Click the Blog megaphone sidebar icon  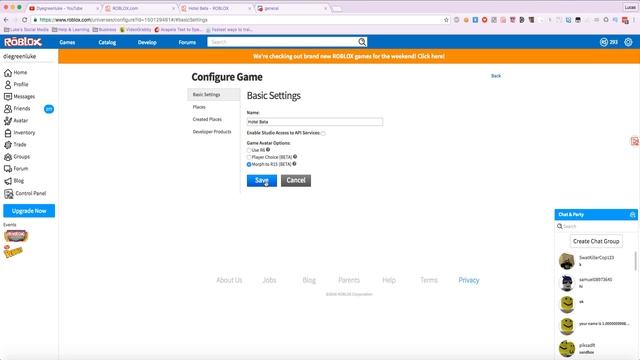tap(8, 181)
